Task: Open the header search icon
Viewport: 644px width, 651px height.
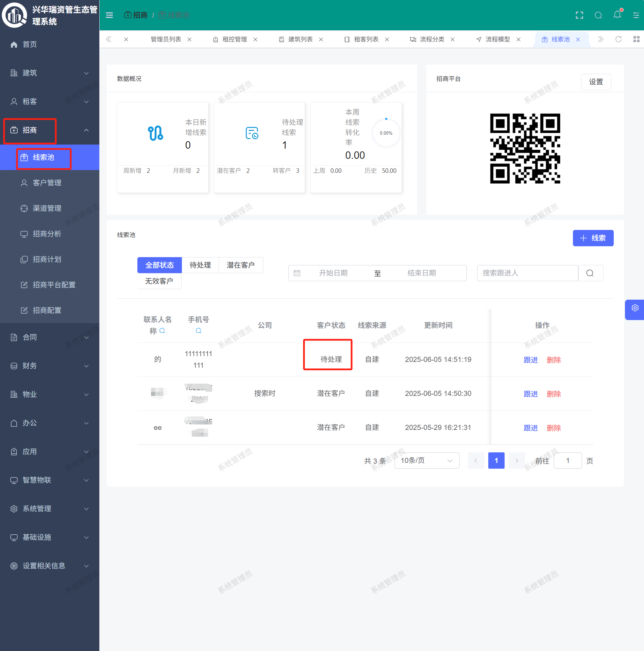Action: click(598, 15)
